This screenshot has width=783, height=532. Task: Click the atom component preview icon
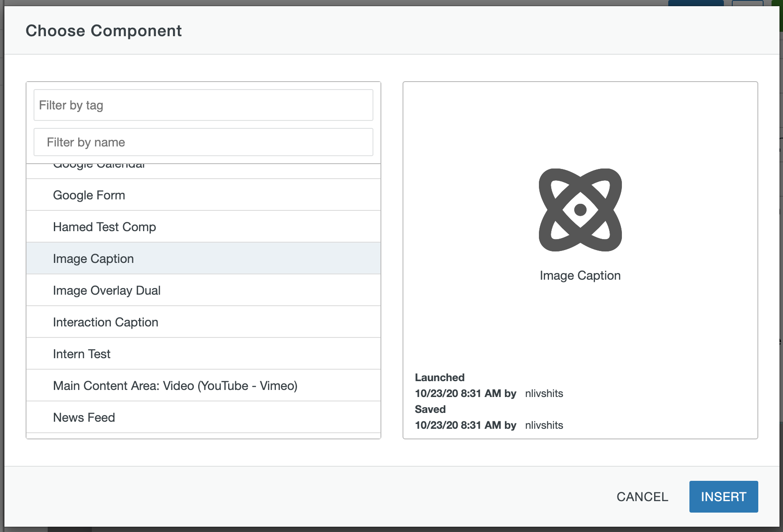[x=580, y=210]
